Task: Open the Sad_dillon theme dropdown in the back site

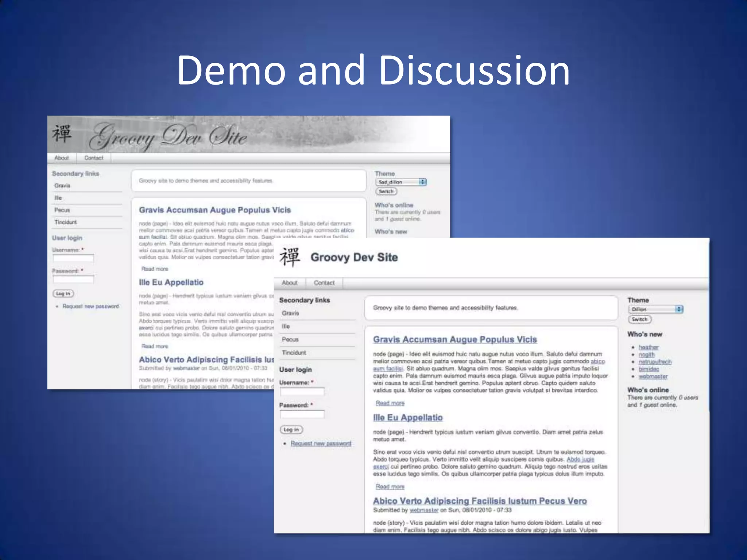Action: pos(401,182)
